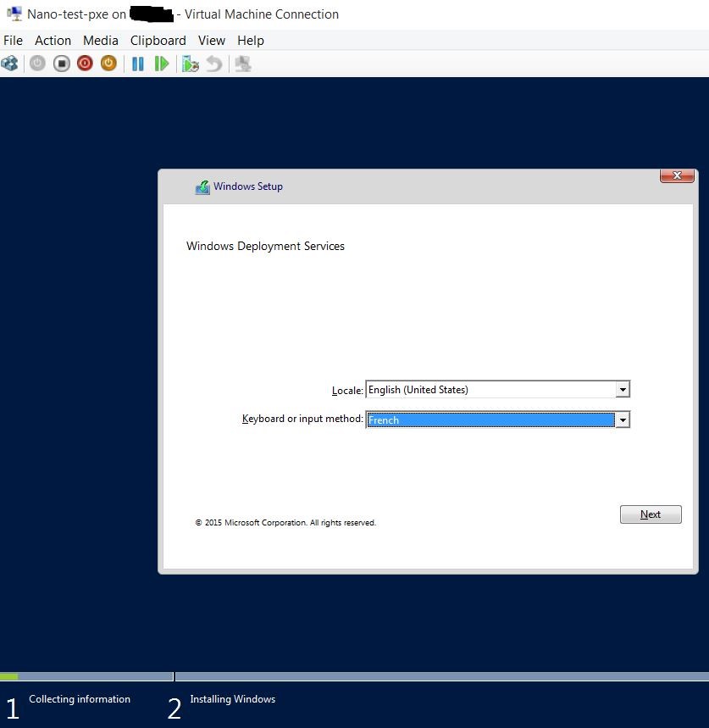
Task: Click the Enhanced Session toolbar icon
Action: click(x=242, y=64)
